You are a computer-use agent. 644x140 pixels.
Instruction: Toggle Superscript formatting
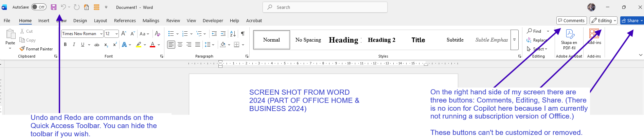[115, 45]
